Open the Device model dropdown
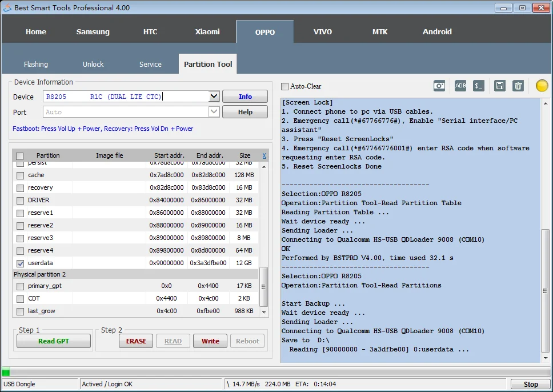 pos(214,97)
